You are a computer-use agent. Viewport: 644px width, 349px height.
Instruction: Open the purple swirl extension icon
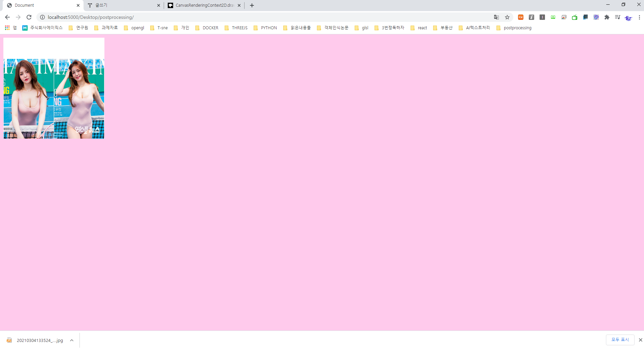pyautogui.click(x=596, y=17)
